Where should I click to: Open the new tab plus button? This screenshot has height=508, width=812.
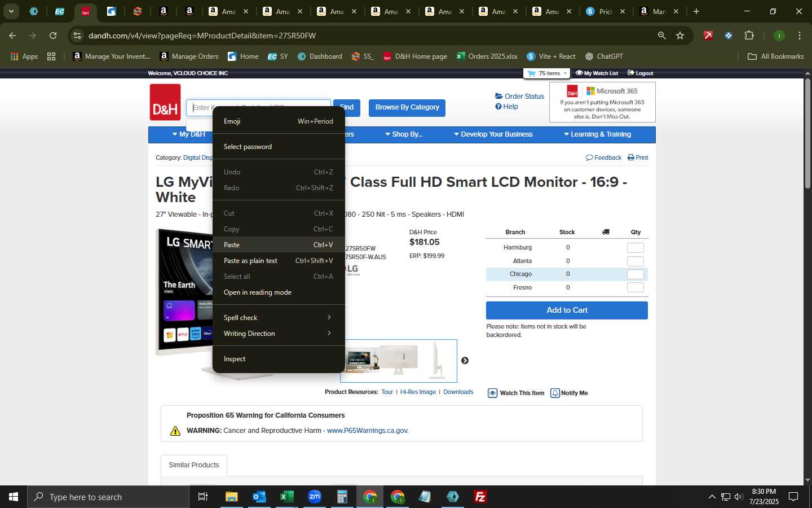point(696,11)
